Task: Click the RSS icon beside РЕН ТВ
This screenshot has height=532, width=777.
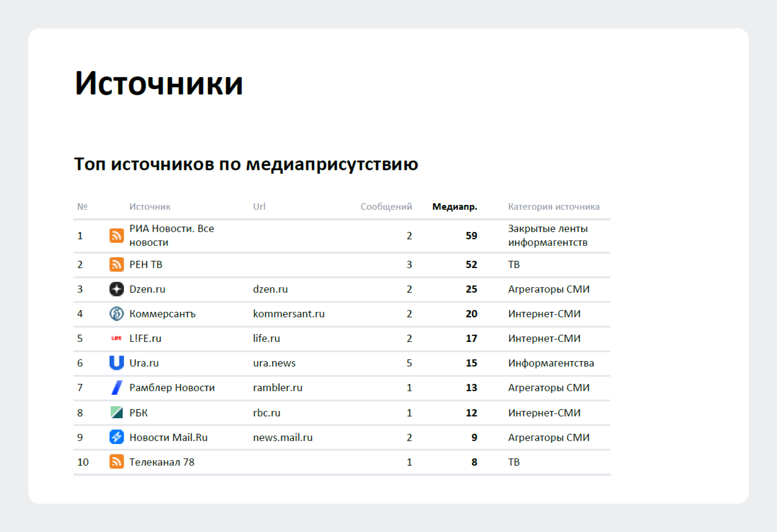Action: (x=117, y=264)
